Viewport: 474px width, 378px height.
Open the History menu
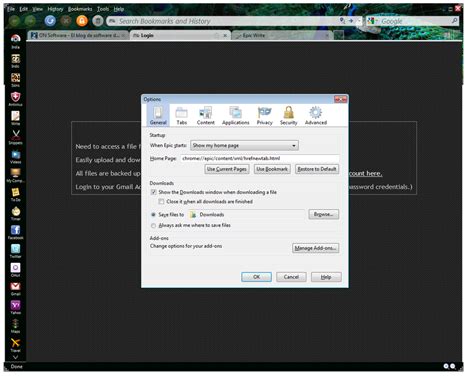(55, 9)
